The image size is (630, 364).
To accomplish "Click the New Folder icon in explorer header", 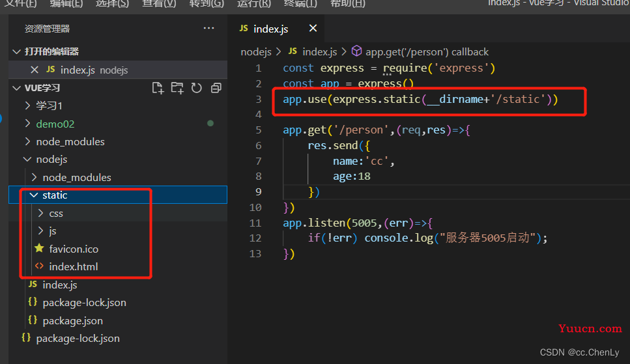I will [177, 88].
